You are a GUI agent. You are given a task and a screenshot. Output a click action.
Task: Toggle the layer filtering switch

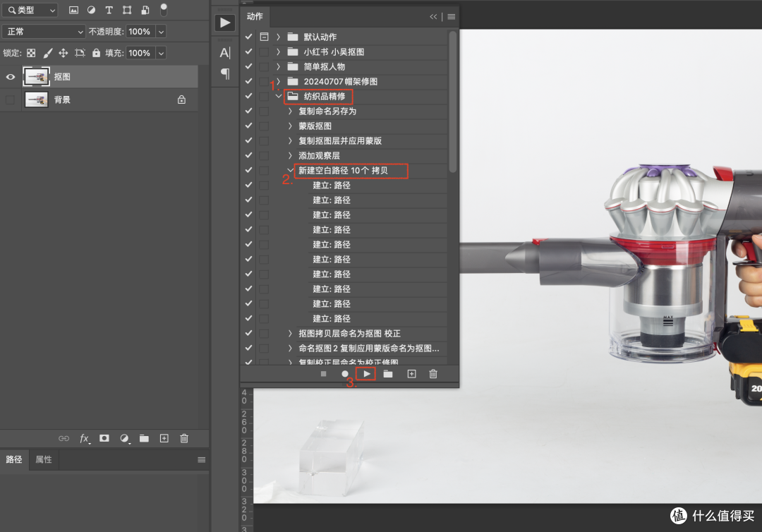[x=164, y=9]
